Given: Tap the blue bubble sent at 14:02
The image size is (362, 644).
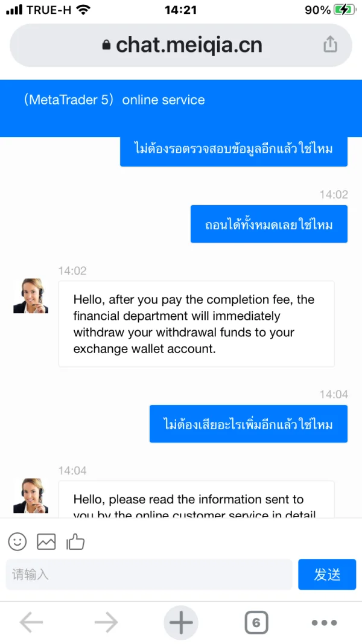Looking at the screenshot, I should pyautogui.click(x=268, y=225).
